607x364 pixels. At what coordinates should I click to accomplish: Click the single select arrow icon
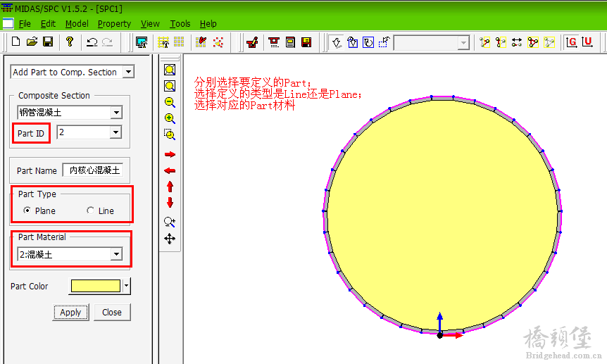click(x=337, y=42)
